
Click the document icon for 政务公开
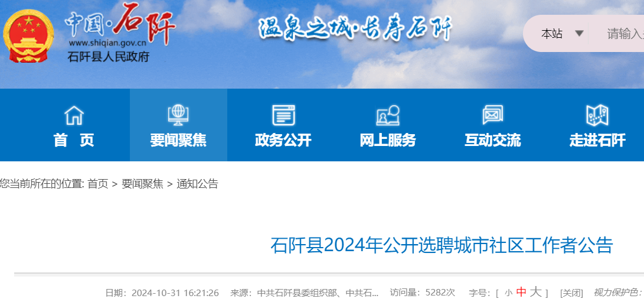283,115
